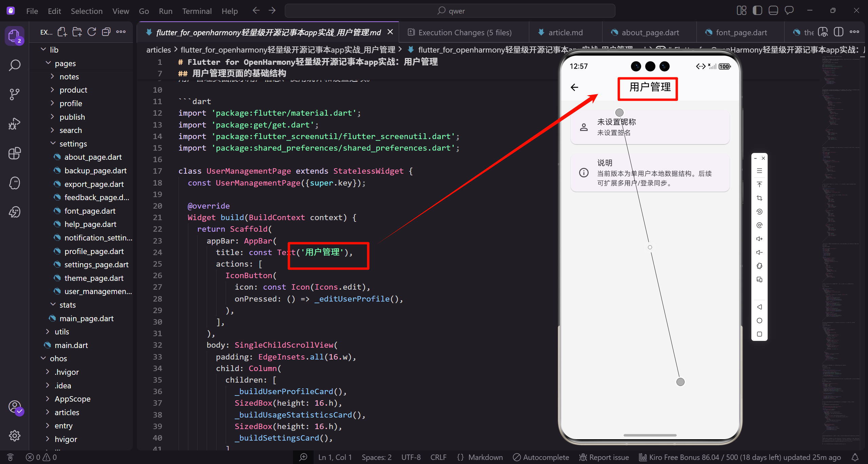Open the Manage gear icon

tap(14, 436)
